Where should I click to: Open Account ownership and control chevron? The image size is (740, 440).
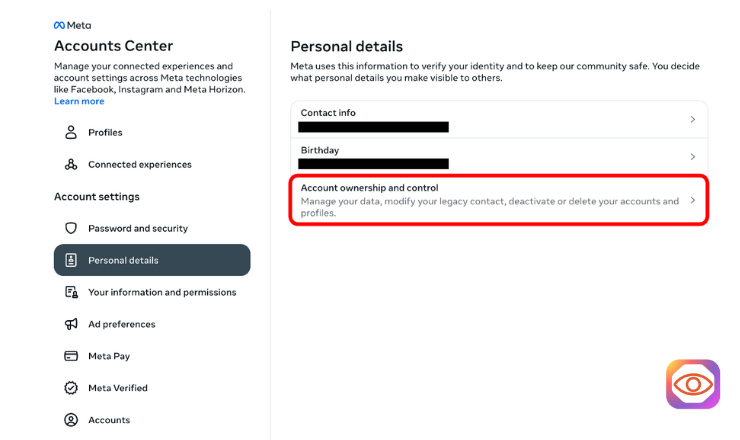(x=693, y=200)
